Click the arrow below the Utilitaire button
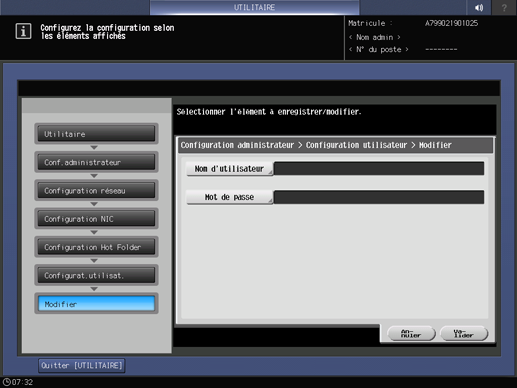The height and width of the screenshot is (388, 517). (x=94, y=147)
